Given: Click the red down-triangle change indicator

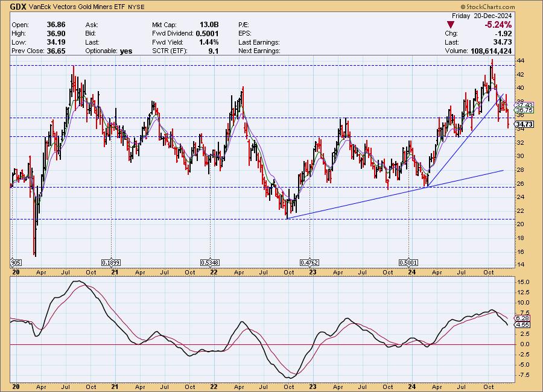Looking at the screenshot, I should 450,25.
